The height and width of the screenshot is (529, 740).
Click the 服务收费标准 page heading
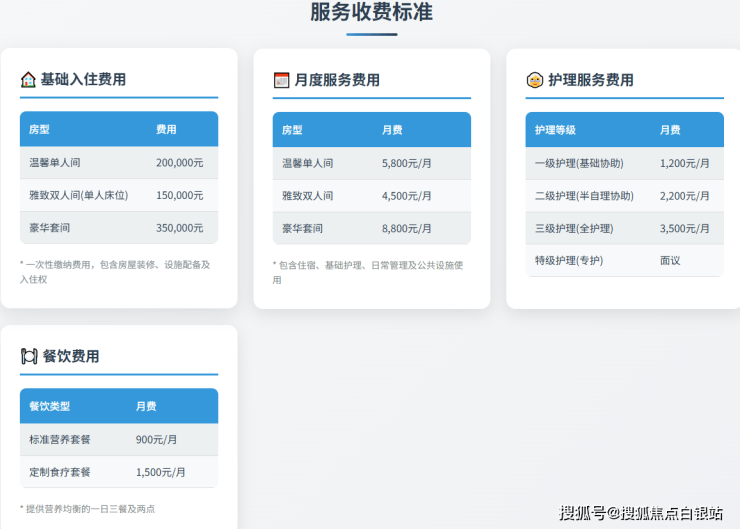[x=371, y=13]
